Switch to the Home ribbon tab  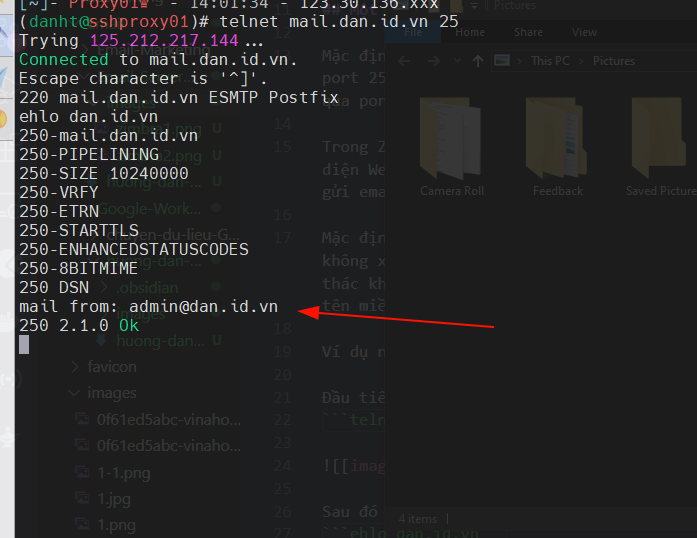[x=470, y=32]
